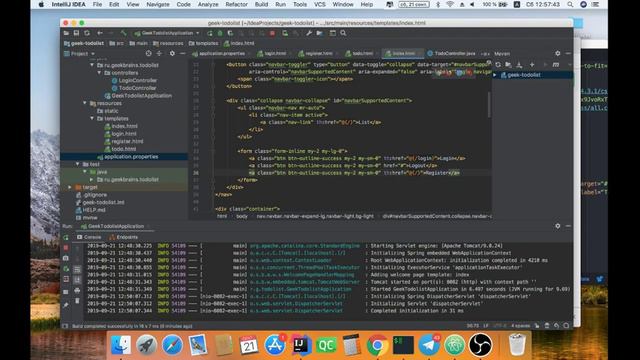Collapse ru.geekbrains.todolist package in main
This screenshot has height=360, width=640.
(x=92, y=65)
